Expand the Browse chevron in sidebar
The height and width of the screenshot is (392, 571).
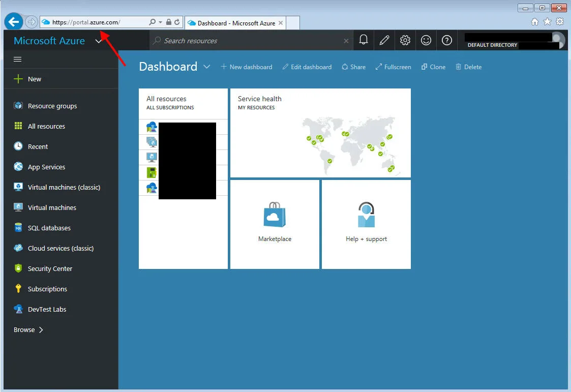pyautogui.click(x=41, y=330)
